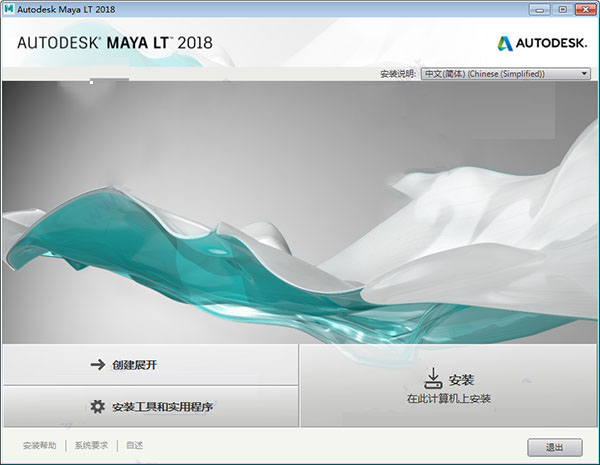Open the 安装帮助 link

pos(39,445)
